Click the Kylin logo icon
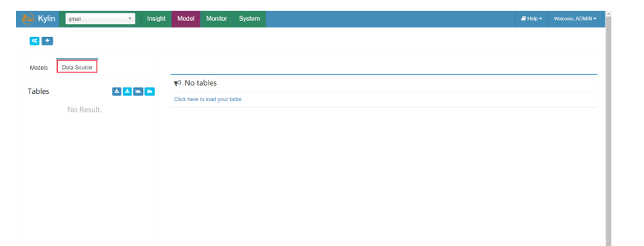 pyautogui.click(x=28, y=19)
